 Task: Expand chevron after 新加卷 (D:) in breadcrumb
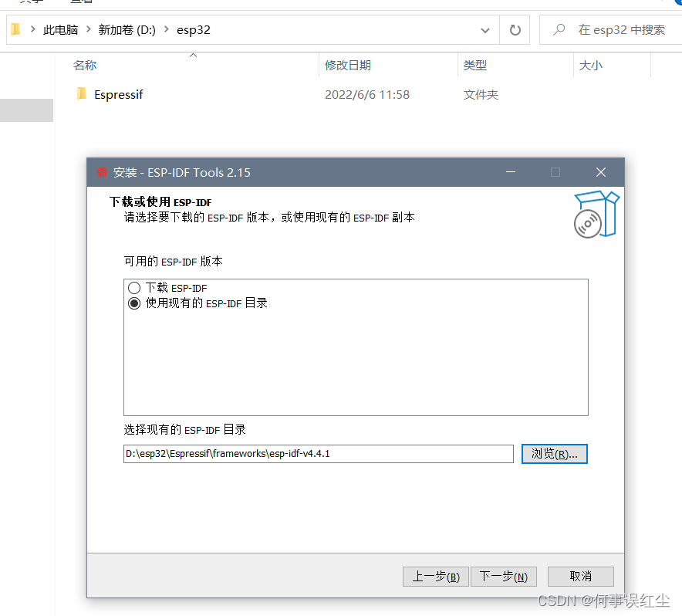click(166, 29)
